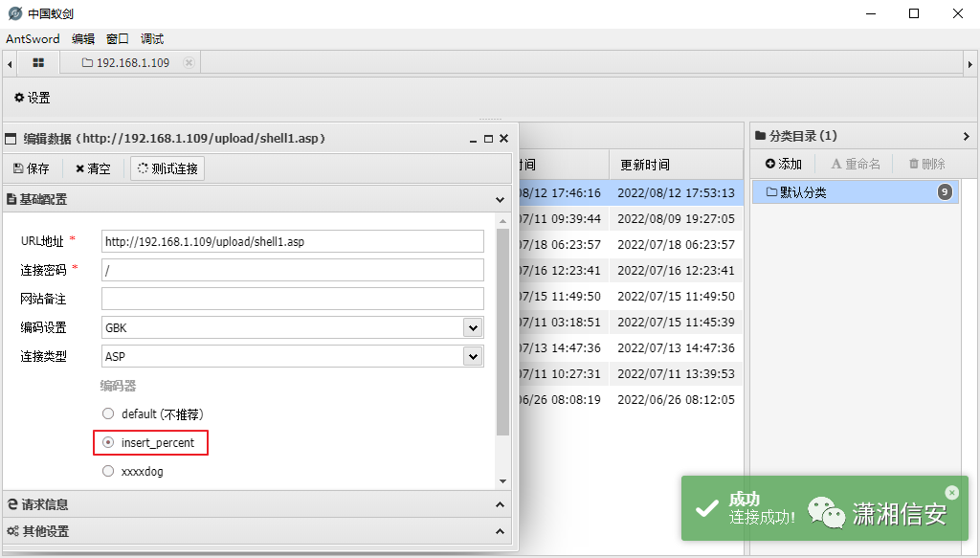Click the dialog vertical scrollbar thumb
Screen dimensions: 980x558
[x=502, y=332]
